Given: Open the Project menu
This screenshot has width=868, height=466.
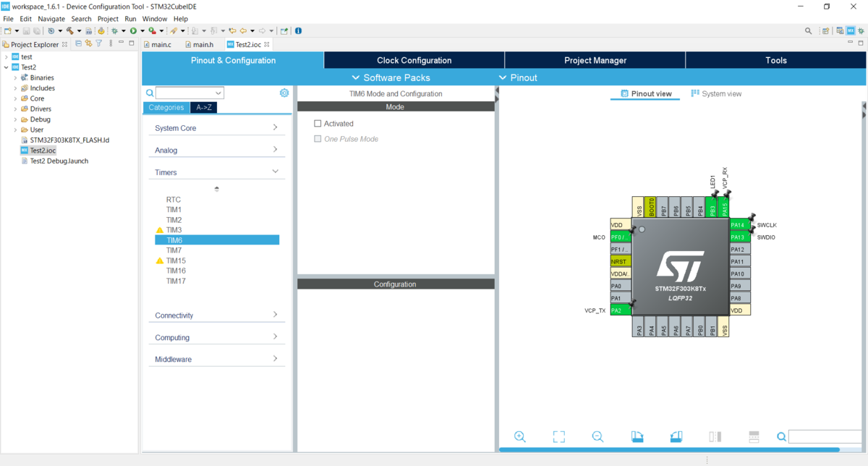Looking at the screenshot, I should [108, 19].
